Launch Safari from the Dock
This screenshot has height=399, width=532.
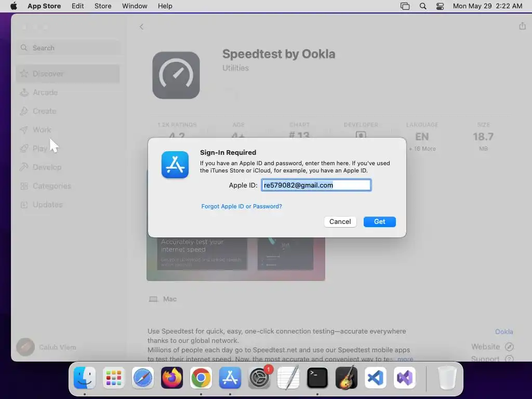point(142,378)
